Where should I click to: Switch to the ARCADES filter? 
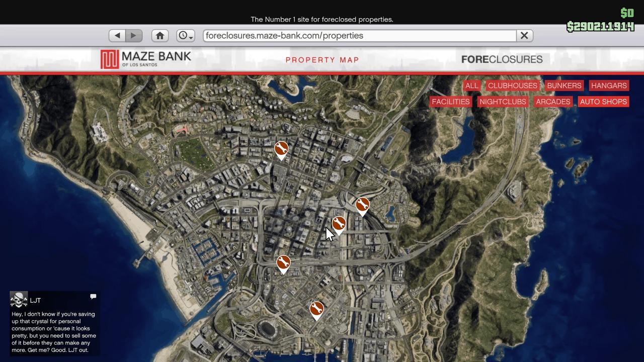[553, 102]
